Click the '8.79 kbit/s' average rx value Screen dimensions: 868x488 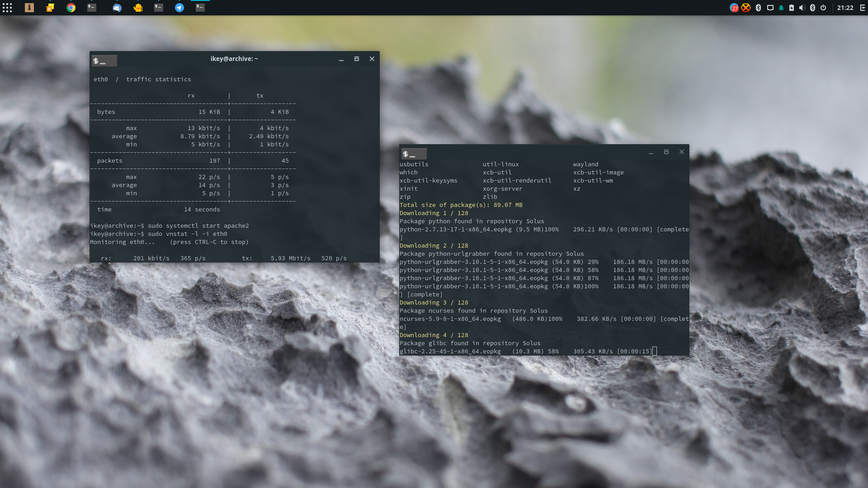point(200,136)
